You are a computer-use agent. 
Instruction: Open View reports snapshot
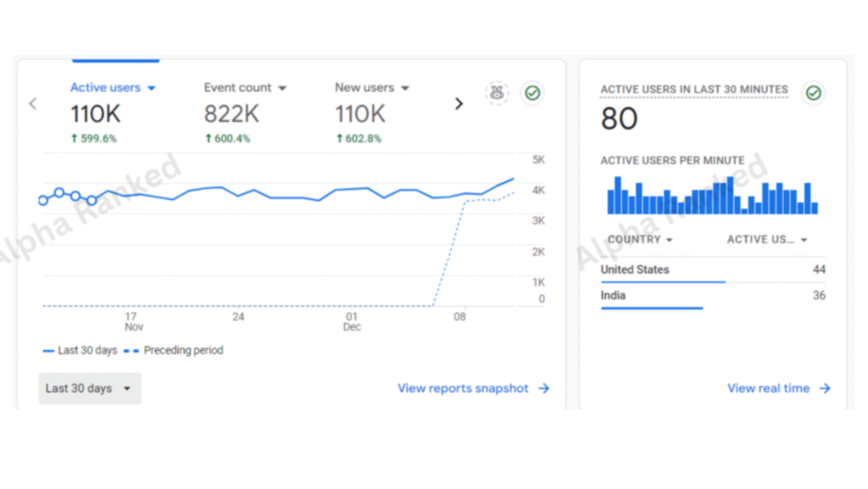tap(463, 388)
